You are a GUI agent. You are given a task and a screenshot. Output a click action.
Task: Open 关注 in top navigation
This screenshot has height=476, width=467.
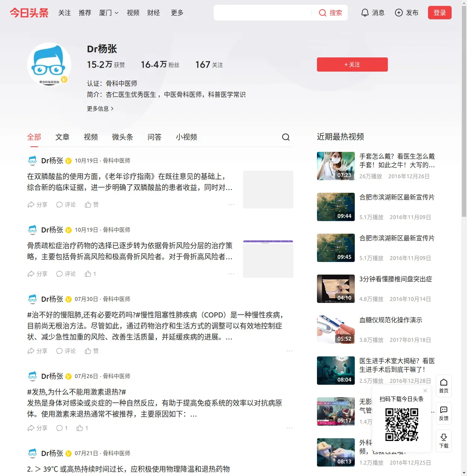click(x=65, y=13)
